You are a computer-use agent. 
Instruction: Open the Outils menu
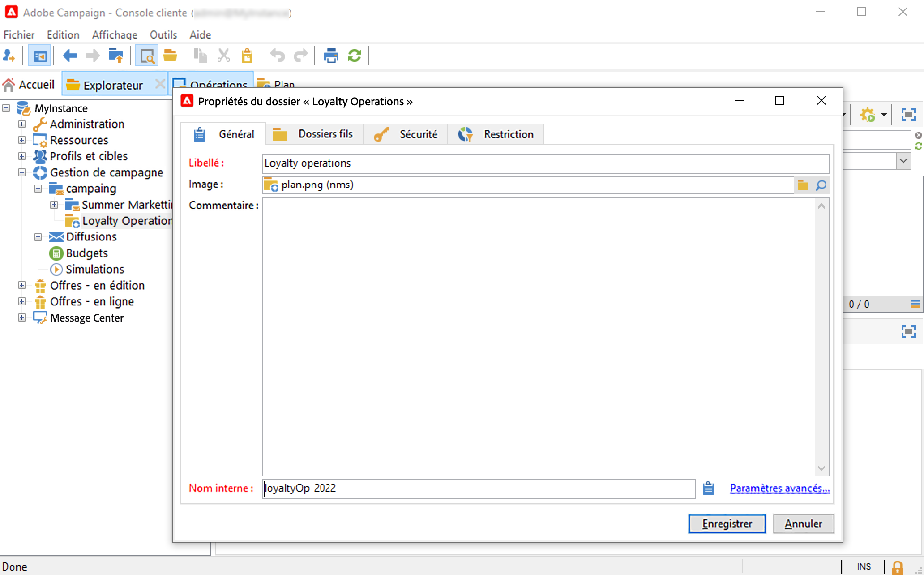(x=163, y=35)
